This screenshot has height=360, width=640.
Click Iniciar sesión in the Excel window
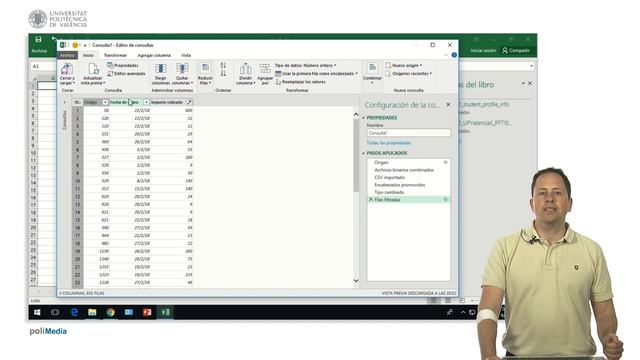pos(483,51)
